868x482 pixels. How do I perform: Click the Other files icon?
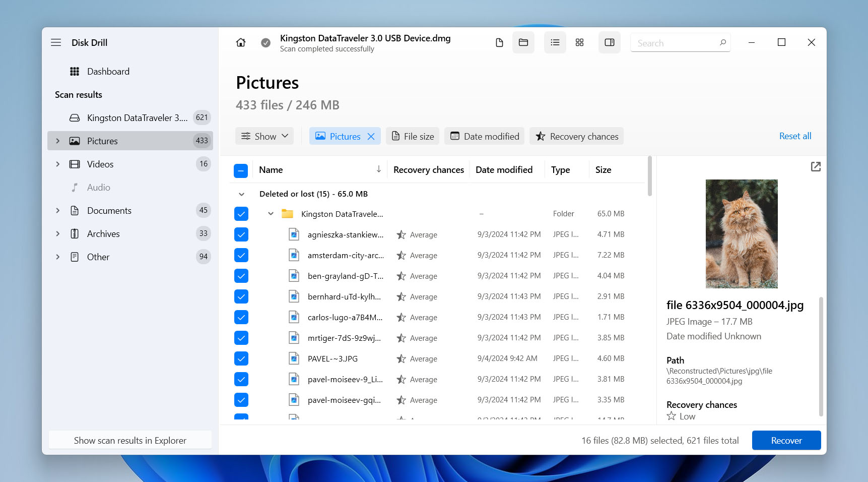pyautogui.click(x=75, y=257)
